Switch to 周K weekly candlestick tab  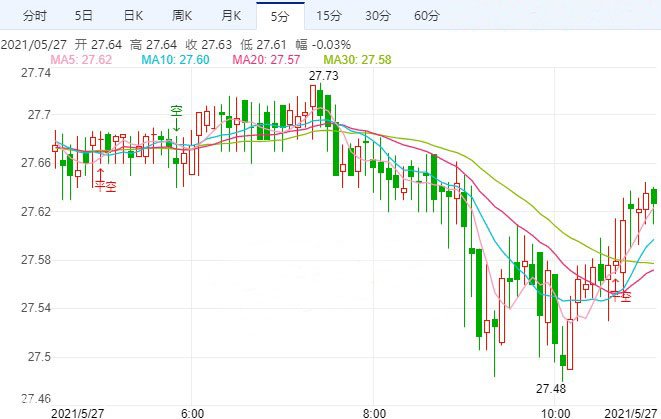pyautogui.click(x=184, y=16)
